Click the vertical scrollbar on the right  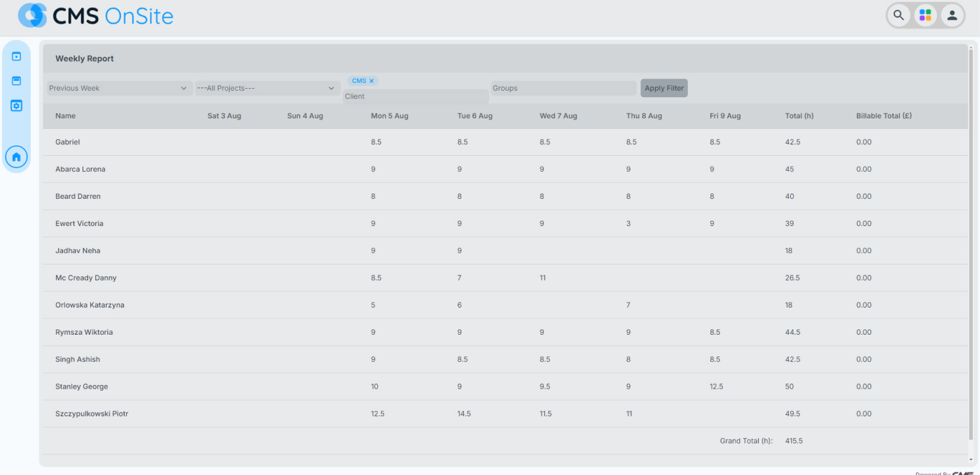[x=970, y=245]
